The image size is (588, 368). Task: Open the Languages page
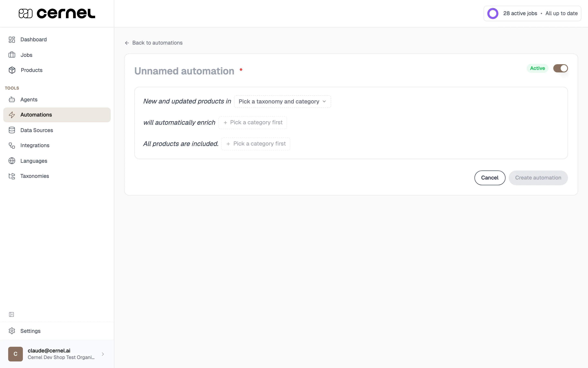click(x=57, y=161)
